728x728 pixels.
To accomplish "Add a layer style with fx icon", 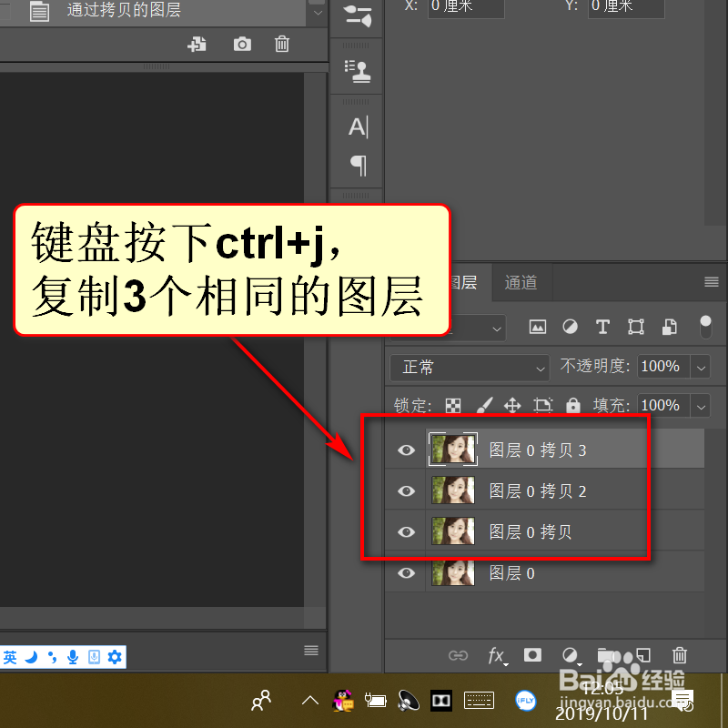I will (x=497, y=656).
